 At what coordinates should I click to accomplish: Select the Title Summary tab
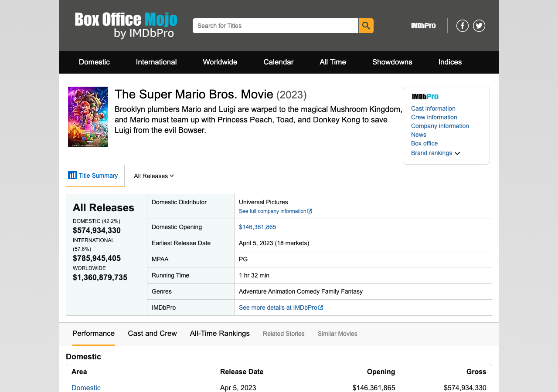click(94, 176)
